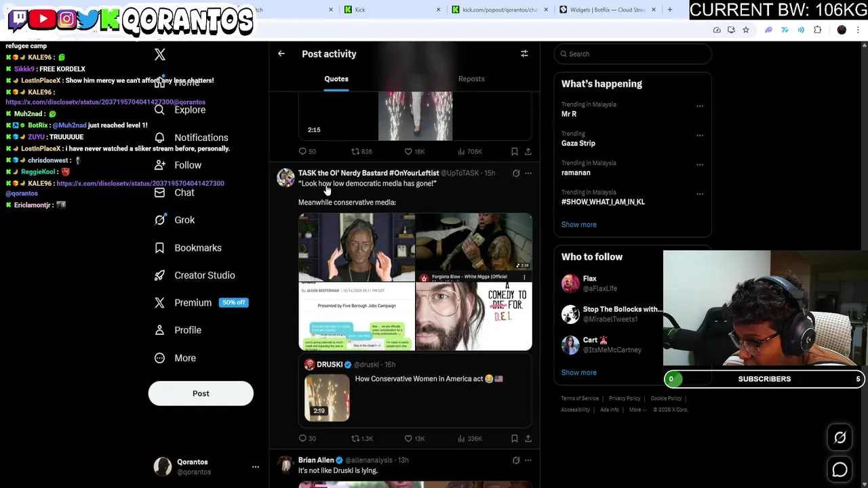Screen dimensions: 868x488
Task: Show more trending topics
Action: (x=579, y=224)
